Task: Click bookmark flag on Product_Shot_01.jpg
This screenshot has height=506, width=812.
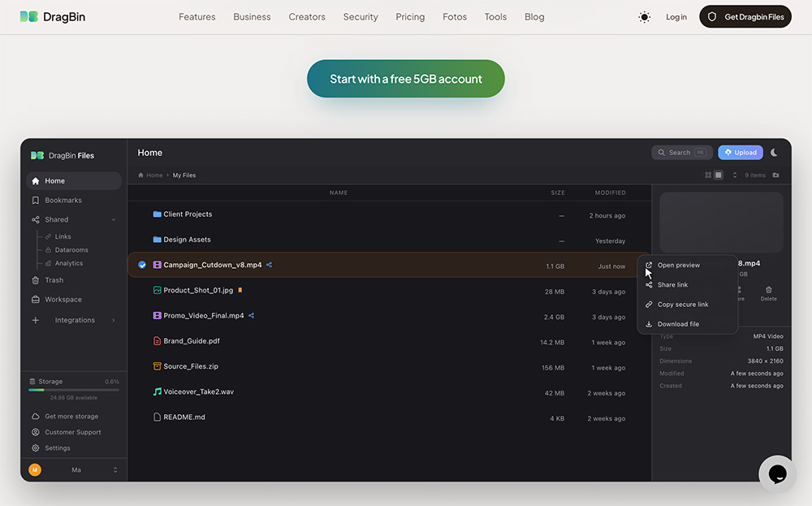Action: coord(240,290)
